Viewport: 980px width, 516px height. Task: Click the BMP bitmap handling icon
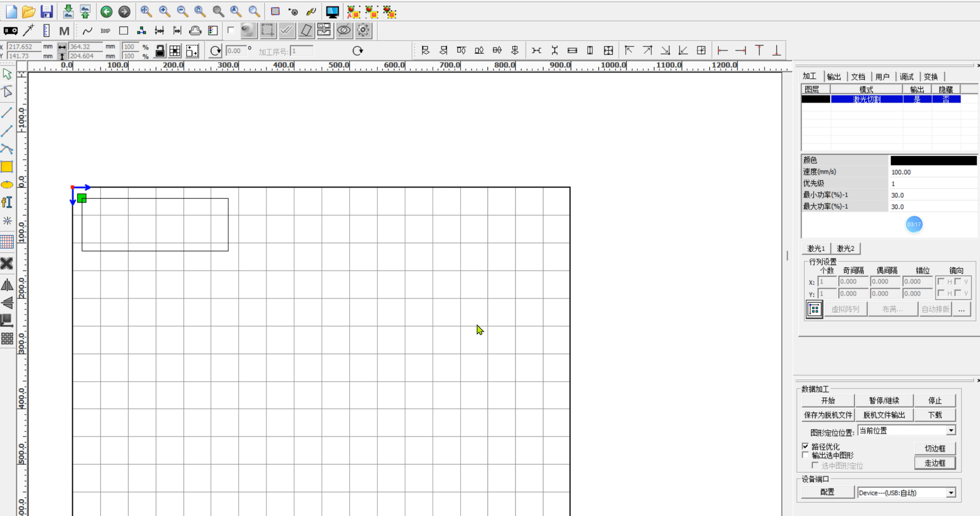pos(105,31)
